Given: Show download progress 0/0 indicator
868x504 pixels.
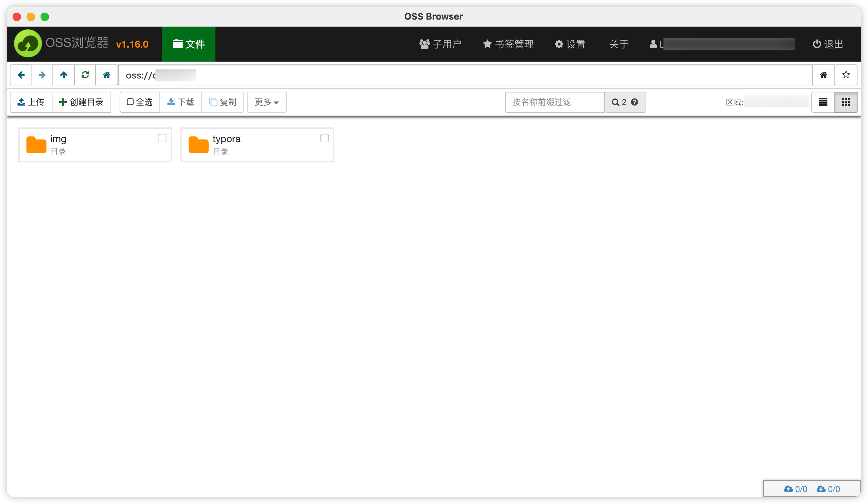Looking at the screenshot, I should tap(828, 489).
